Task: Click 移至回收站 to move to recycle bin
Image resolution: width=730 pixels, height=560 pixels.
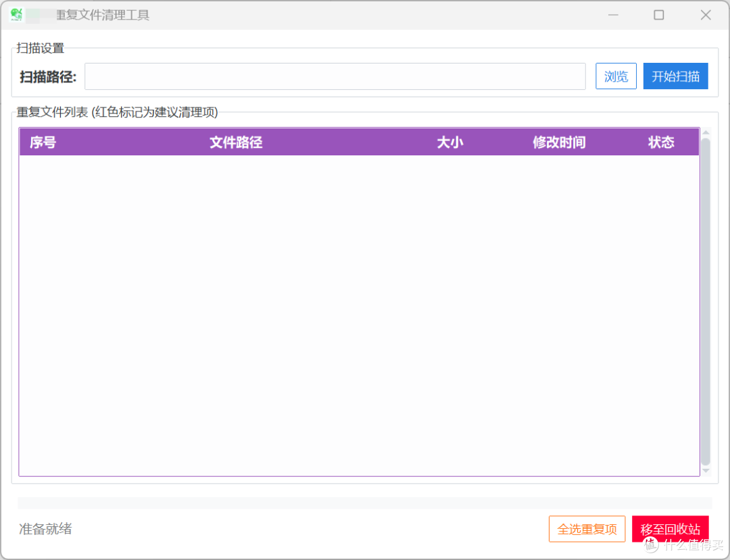Action: click(670, 529)
